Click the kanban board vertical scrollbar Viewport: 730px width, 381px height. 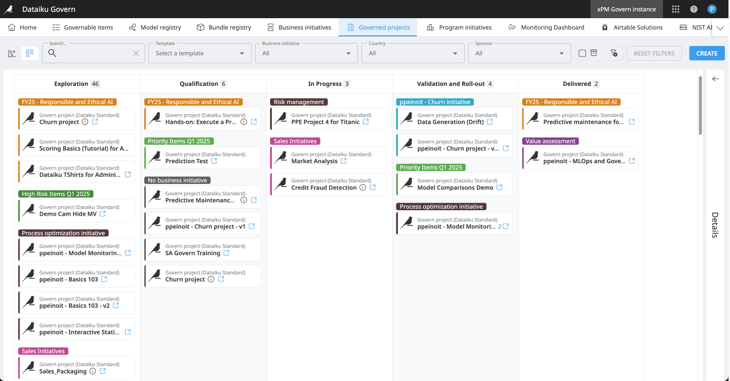point(700,106)
